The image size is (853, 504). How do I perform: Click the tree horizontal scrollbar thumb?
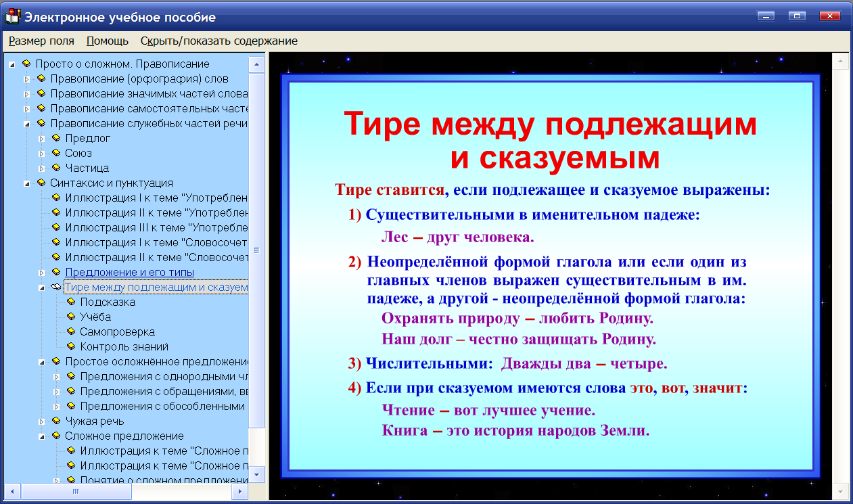tap(75, 491)
